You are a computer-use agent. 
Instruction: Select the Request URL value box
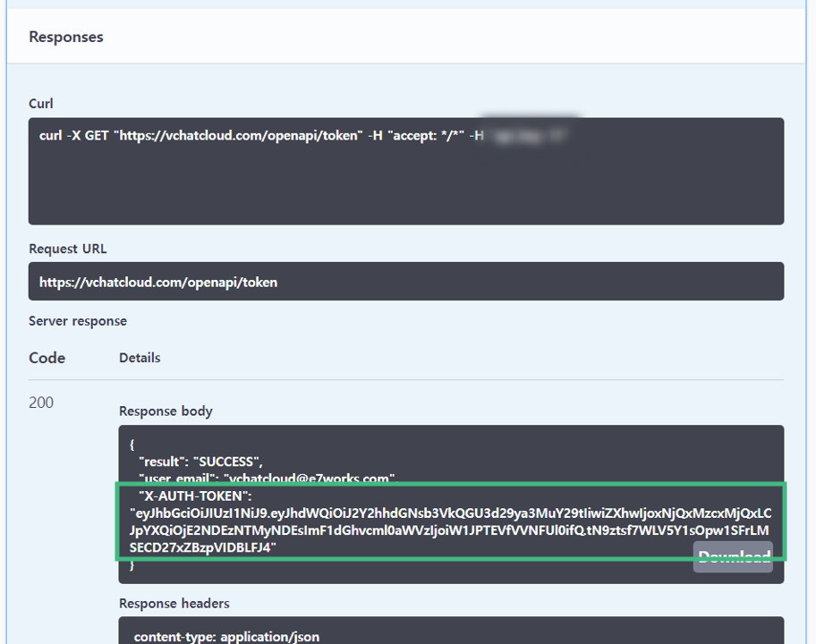tap(405, 282)
